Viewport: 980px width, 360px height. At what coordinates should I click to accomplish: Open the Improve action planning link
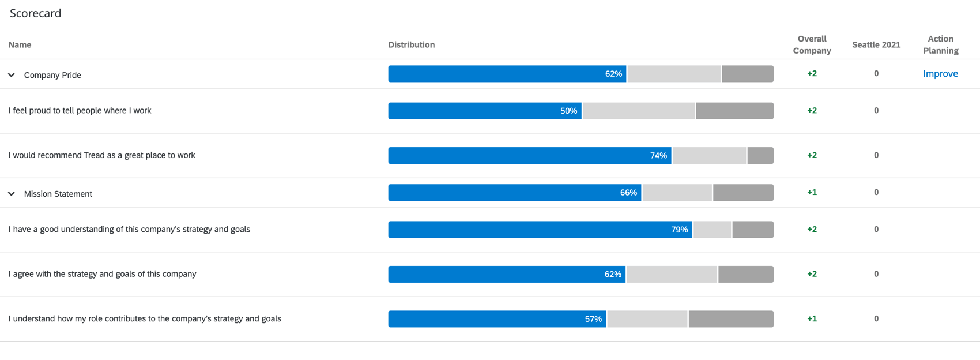click(x=940, y=73)
